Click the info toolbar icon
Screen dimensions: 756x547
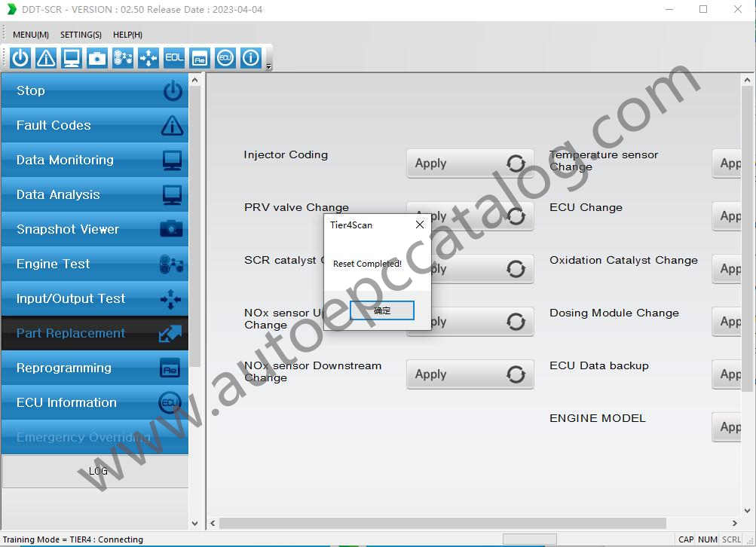[251, 58]
